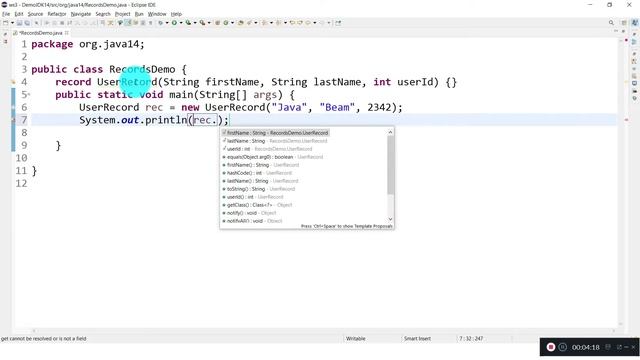Image resolution: width=640 pixels, height=360 pixels.
Task: Click Writable status bar field
Action: click(x=356, y=339)
